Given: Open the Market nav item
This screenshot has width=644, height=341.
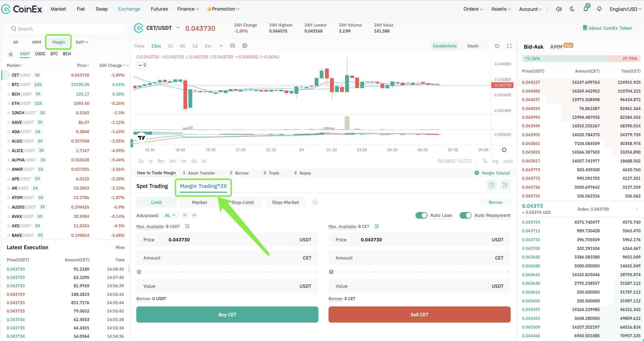Looking at the screenshot, I should [x=58, y=9].
